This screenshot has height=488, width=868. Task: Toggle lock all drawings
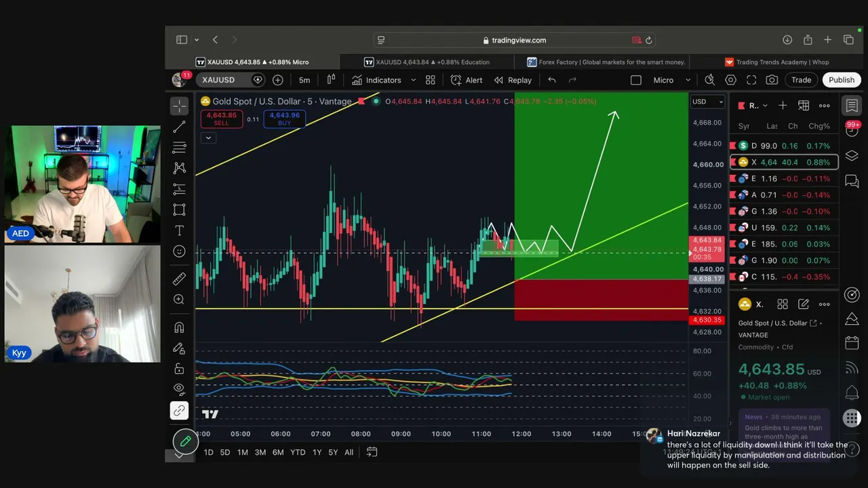click(179, 369)
